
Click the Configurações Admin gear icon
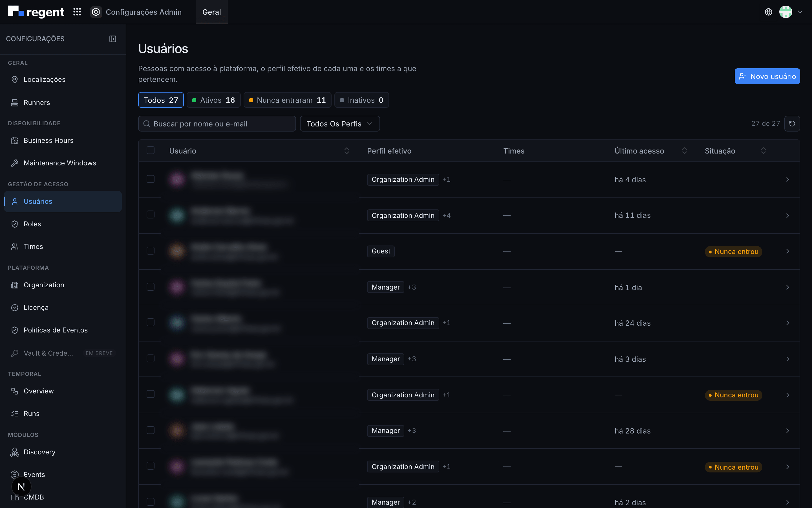96,12
